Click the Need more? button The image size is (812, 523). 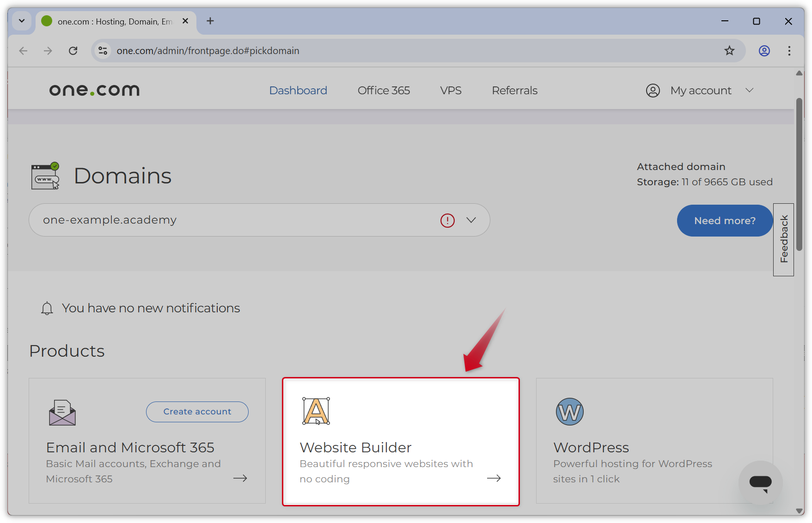[x=724, y=220]
